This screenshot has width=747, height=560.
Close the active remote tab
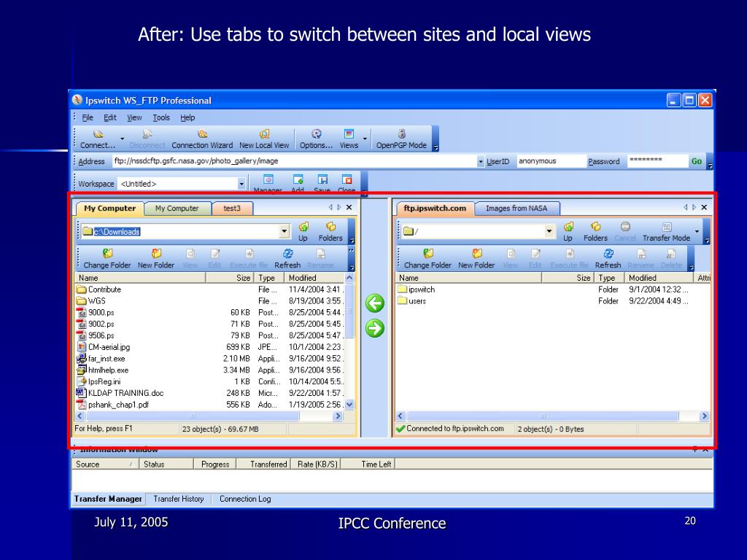pyautogui.click(x=704, y=207)
